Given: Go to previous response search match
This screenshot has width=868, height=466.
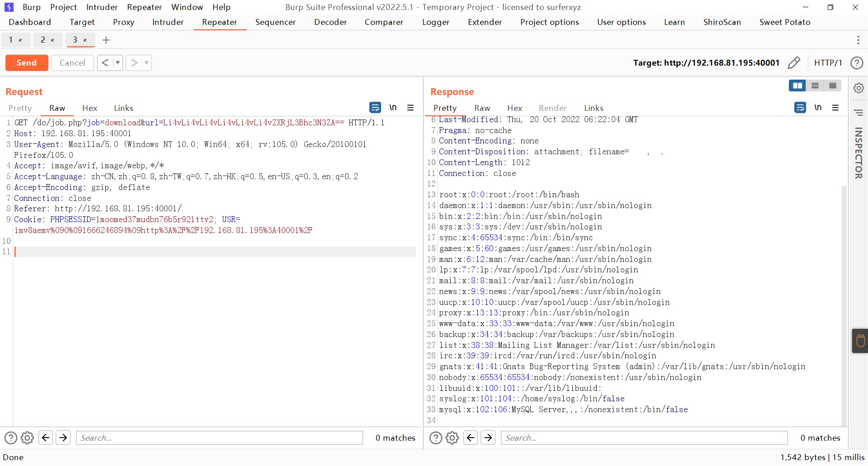Looking at the screenshot, I should pyautogui.click(x=471, y=437).
